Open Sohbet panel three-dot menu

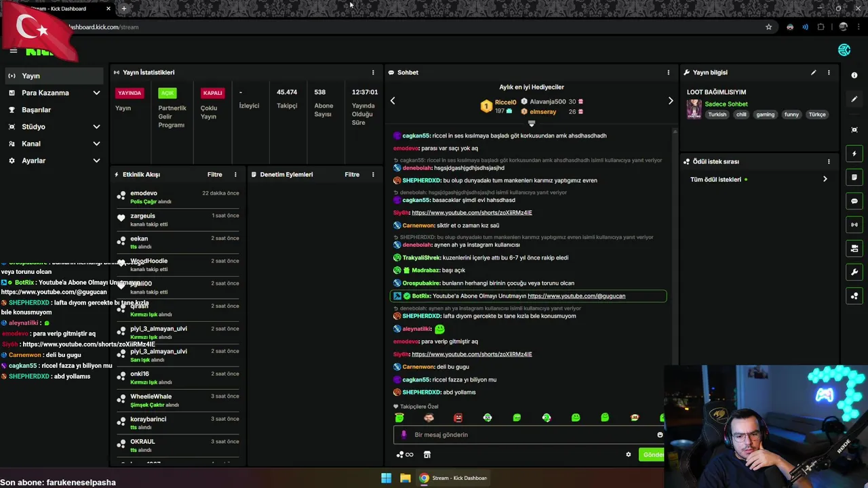[668, 73]
